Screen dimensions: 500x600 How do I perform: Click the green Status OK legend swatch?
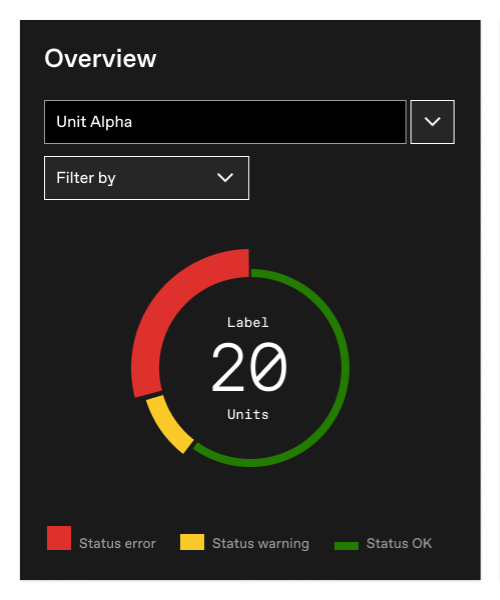point(346,546)
